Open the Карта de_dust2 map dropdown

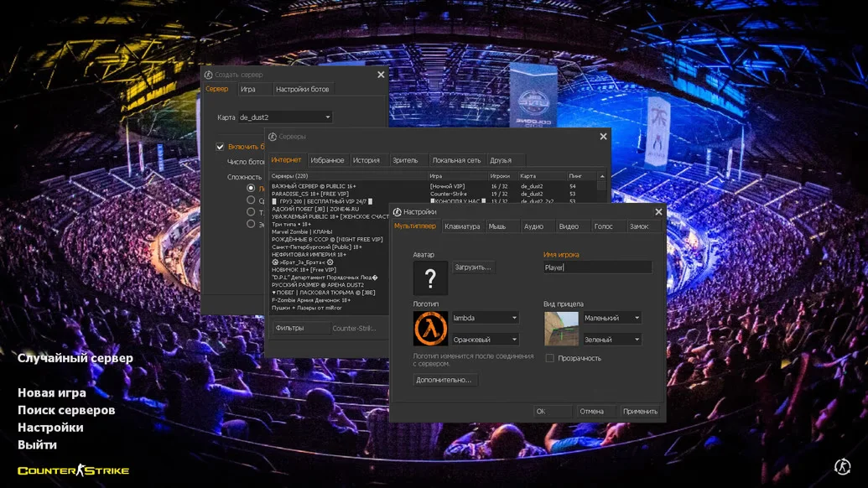pyautogui.click(x=285, y=117)
